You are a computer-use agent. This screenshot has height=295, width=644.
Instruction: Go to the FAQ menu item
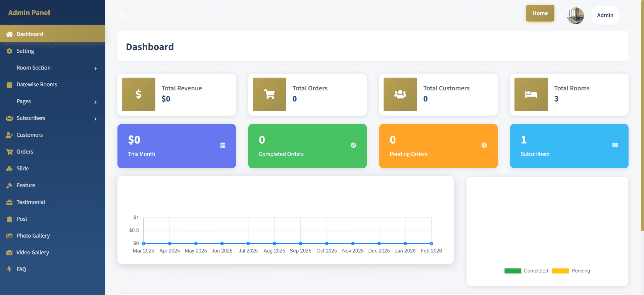(x=52, y=269)
